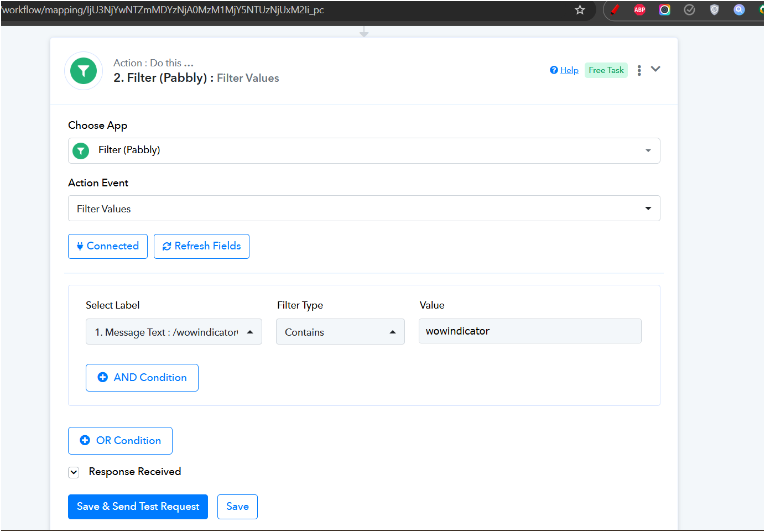Open the Filter Type dropdown
The width and height of the screenshot is (765, 532).
coord(340,332)
